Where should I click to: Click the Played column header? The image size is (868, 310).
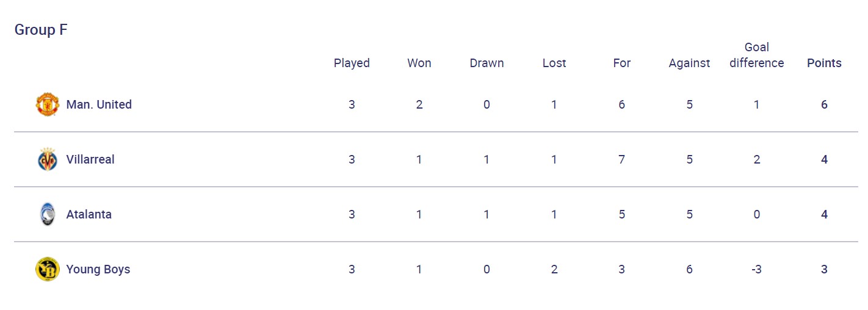pos(352,63)
